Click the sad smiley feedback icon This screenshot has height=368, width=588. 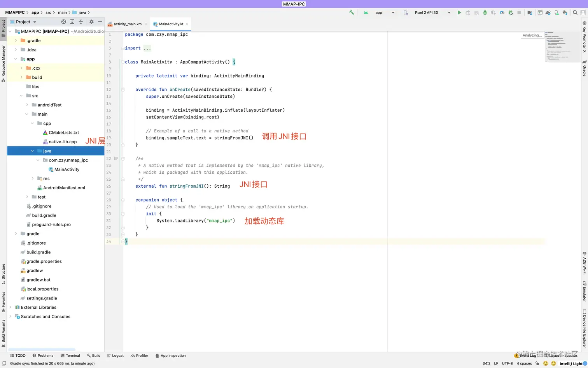coord(554,363)
